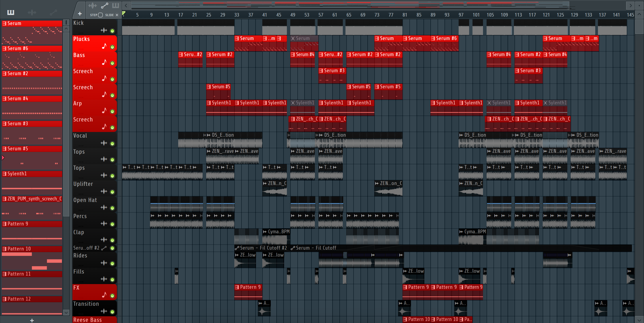Click the green playhead marker at bar 1
The width and height of the screenshot is (644, 323).
click(123, 13)
